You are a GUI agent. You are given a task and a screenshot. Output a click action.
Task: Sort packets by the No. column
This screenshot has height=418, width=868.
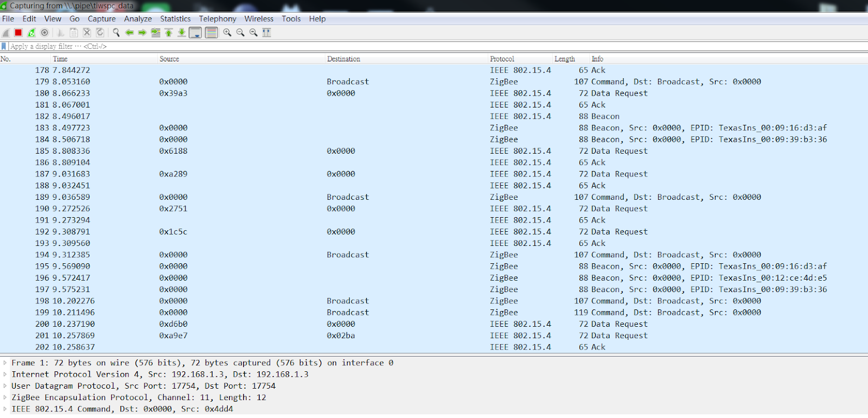tap(25, 59)
